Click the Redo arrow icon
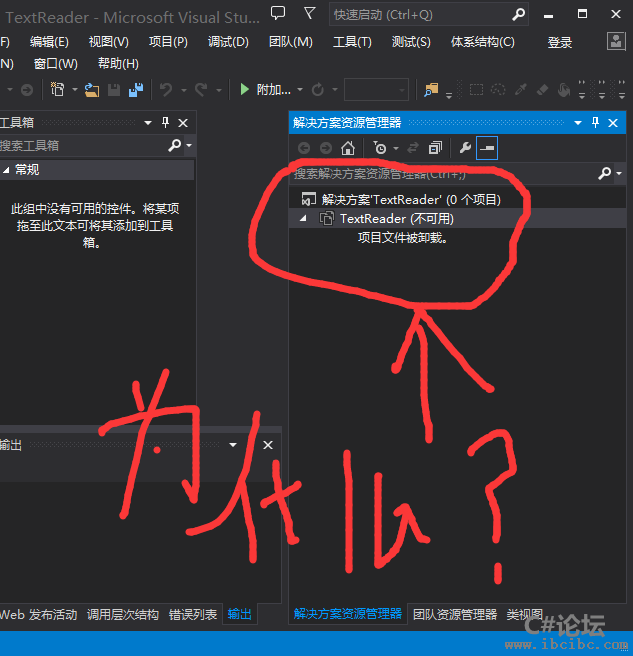The width and height of the screenshot is (633, 656). (201, 90)
